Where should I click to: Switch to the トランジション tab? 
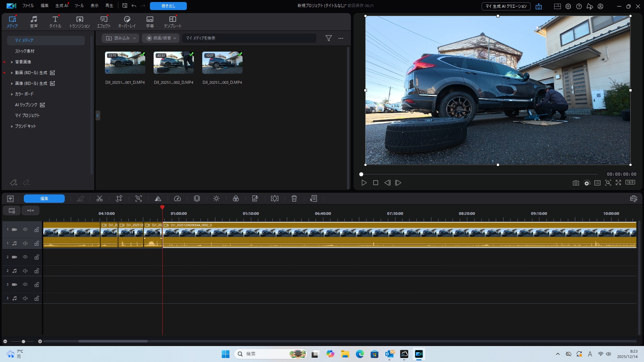pyautogui.click(x=79, y=22)
